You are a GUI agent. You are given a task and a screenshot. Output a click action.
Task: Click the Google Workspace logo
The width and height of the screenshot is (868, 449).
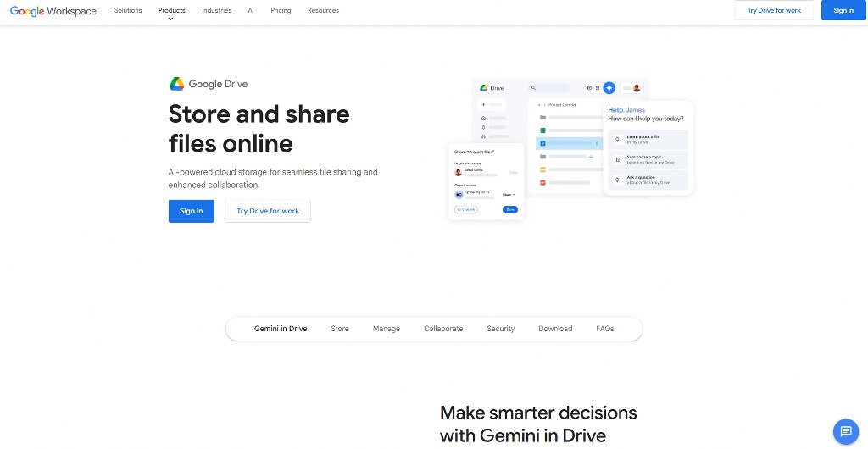53,10
